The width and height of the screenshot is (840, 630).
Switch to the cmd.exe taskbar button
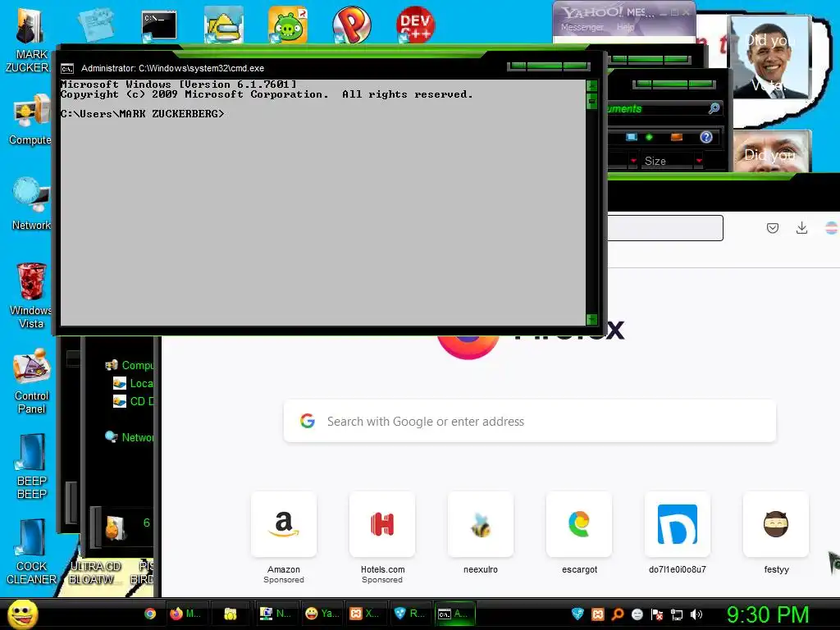pyautogui.click(x=454, y=614)
